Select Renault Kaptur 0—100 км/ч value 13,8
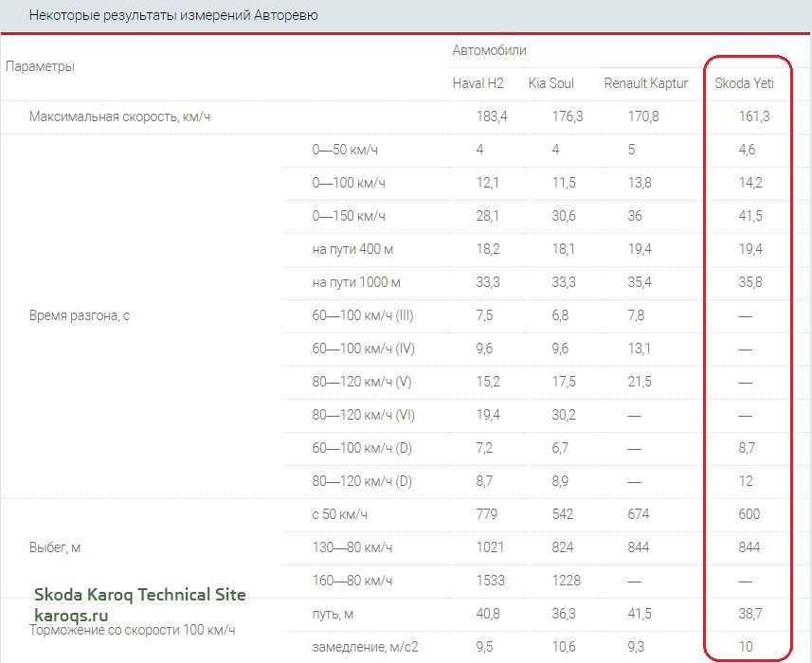The height and width of the screenshot is (663, 812). click(x=640, y=183)
